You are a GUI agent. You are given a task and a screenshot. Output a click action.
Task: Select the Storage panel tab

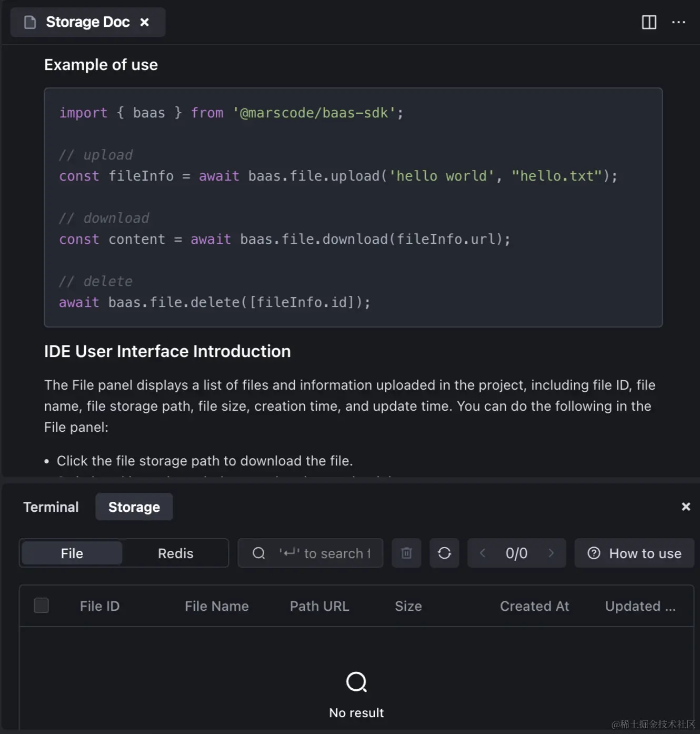[134, 507]
